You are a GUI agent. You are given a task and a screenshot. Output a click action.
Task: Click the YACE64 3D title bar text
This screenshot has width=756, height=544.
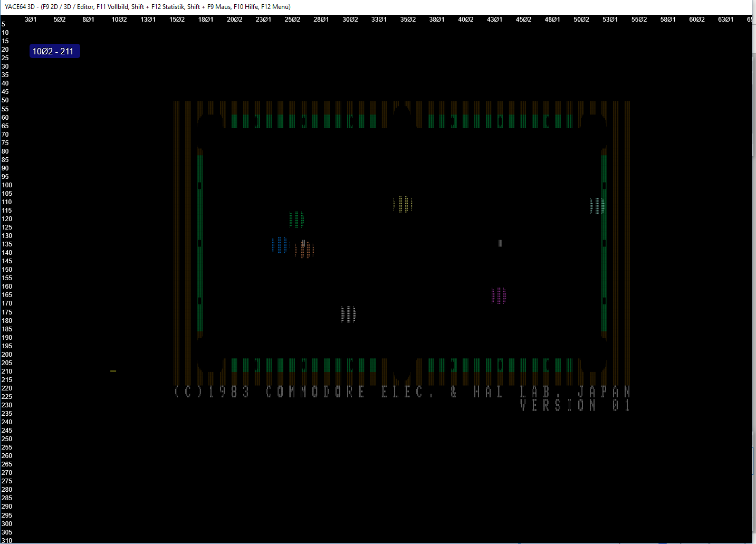(x=148, y=7)
